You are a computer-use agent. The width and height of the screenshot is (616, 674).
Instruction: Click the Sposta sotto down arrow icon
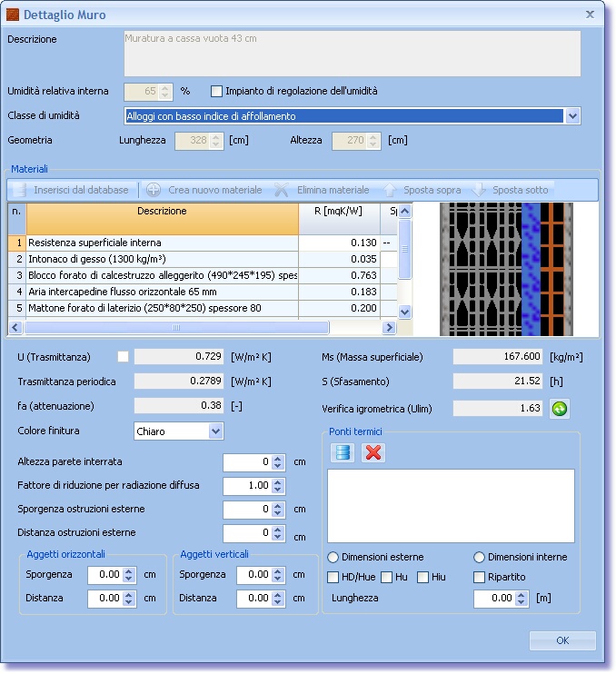point(479,190)
